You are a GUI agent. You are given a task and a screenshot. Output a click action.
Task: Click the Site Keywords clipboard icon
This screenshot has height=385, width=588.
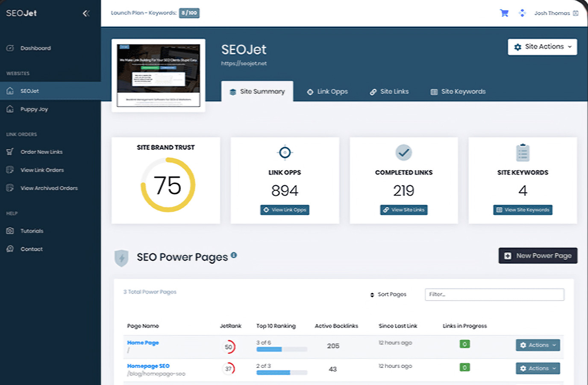click(x=523, y=153)
